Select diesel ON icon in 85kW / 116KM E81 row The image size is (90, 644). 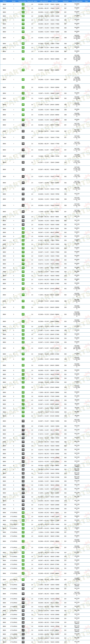click(x=23, y=212)
